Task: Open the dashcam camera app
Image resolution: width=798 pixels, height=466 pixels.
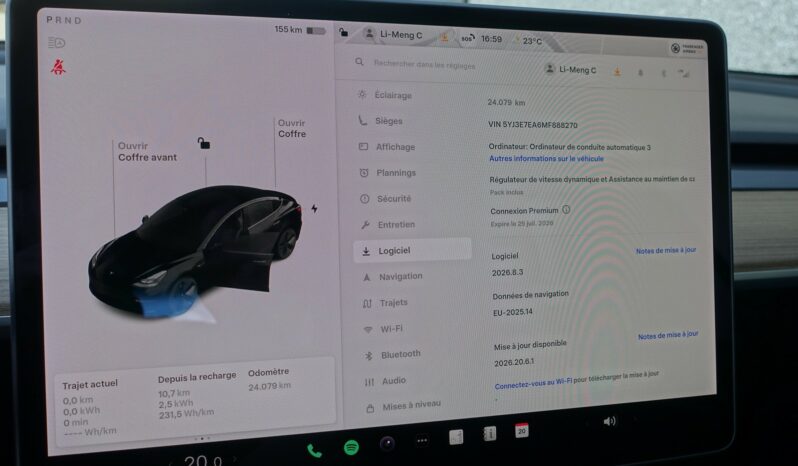Action: (387, 444)
